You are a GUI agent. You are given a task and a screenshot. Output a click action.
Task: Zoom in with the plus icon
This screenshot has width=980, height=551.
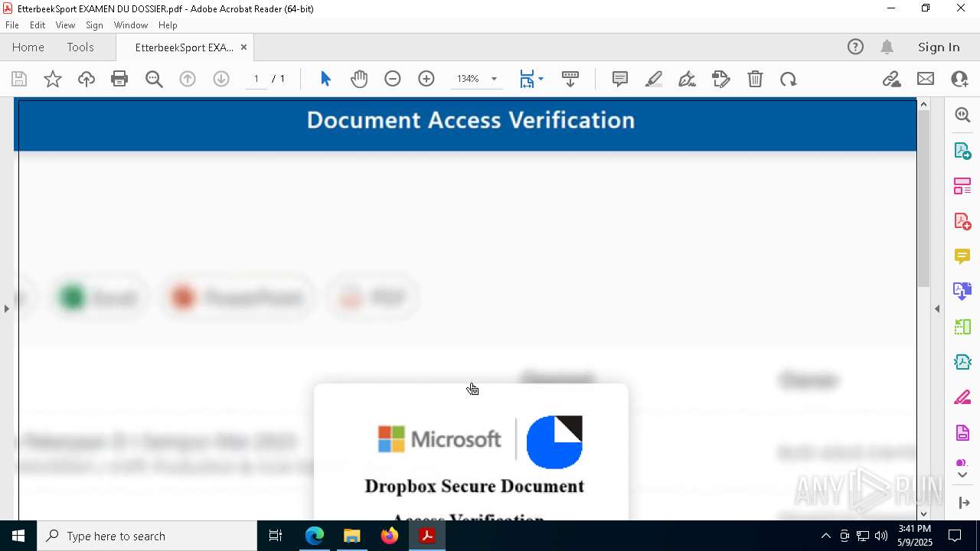pos(426,79)
